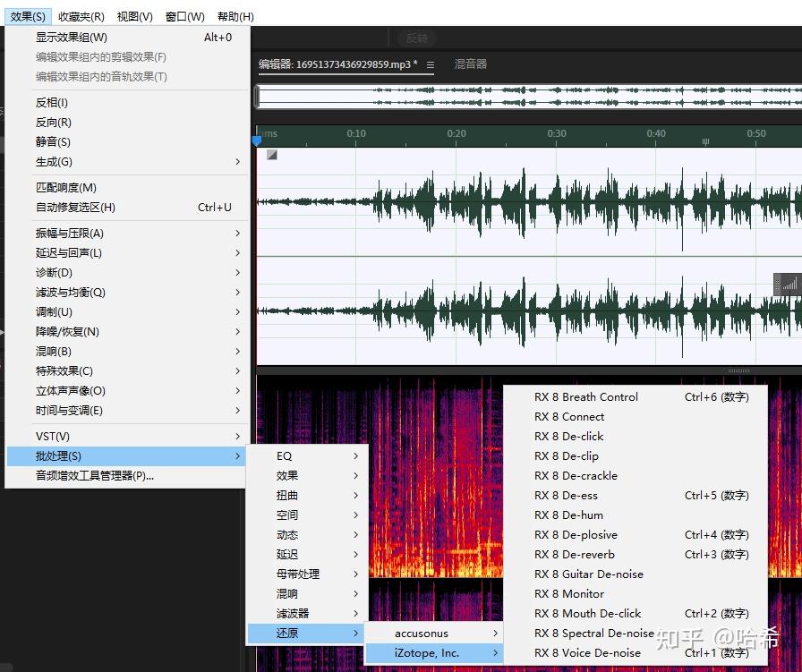Screen dimensions: 802x672
Task: Select 匹配响度(M) from the effects menu
Action: tap(66, 187)
